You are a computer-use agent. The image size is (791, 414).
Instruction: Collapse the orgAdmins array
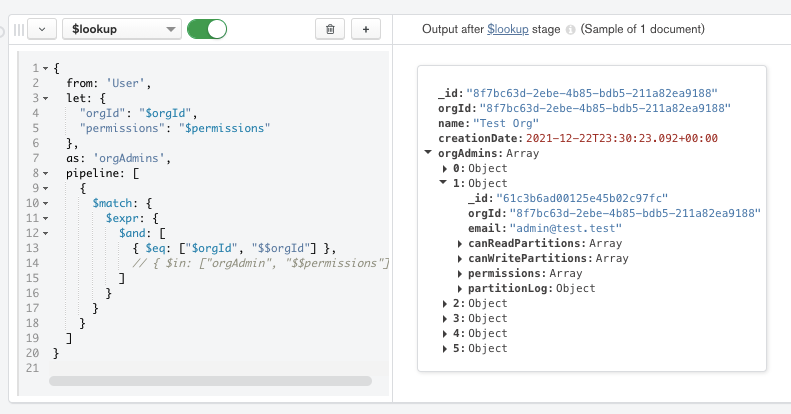tap(429, 153)
